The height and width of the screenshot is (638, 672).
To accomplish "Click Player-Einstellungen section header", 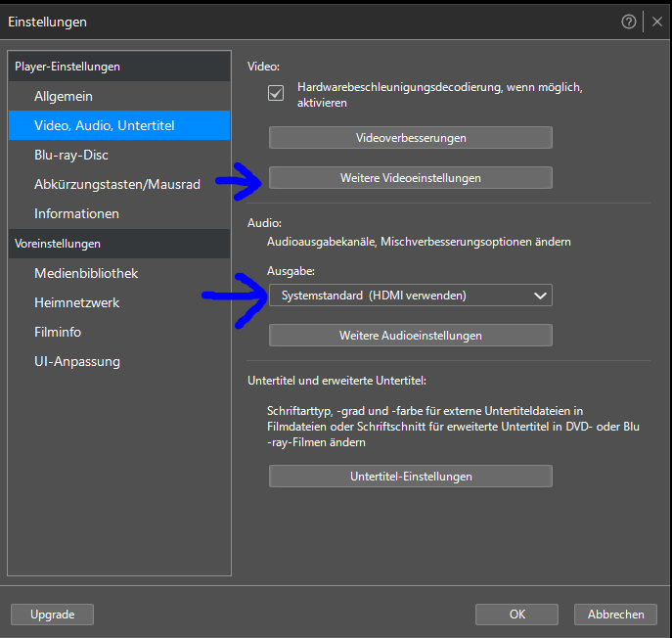I will tap(119, 67).
